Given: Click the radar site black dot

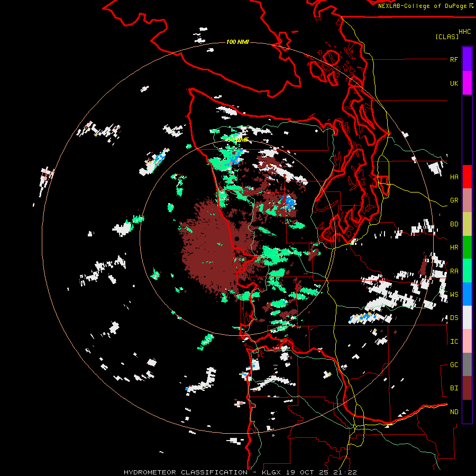Looking at the screenshot, I should [x=237, y=239].
